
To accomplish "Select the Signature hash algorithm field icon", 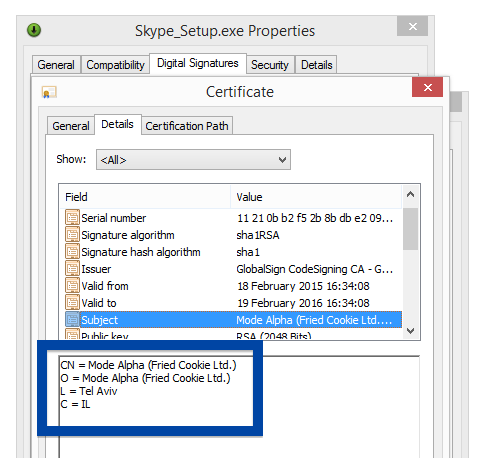I will (x=72, y=252).
